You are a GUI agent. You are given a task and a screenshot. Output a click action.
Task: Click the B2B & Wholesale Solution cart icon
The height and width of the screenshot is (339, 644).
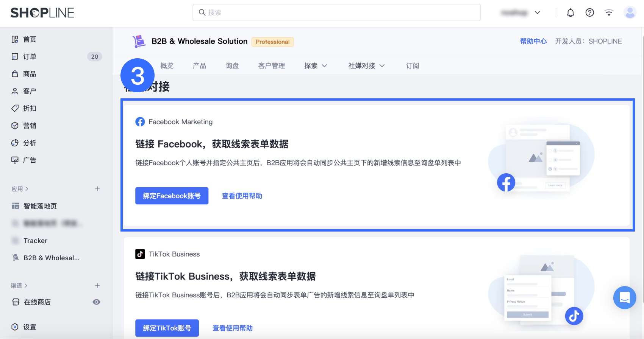click(x=139, y=41)
